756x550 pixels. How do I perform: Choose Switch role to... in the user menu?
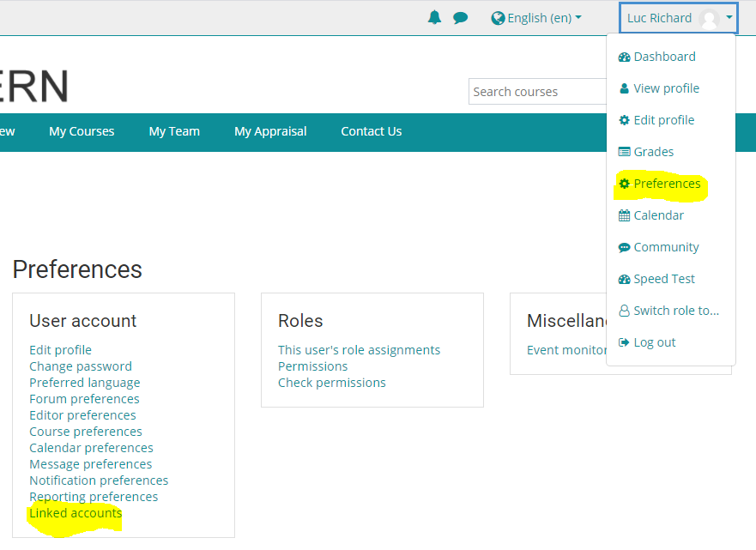(675, 311)
